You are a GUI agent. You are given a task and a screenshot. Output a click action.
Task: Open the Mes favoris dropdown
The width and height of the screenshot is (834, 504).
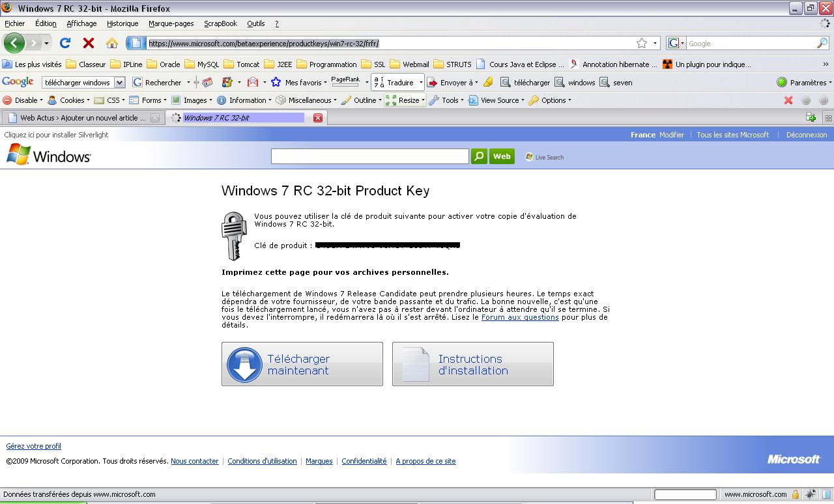(x=300, y=83)
